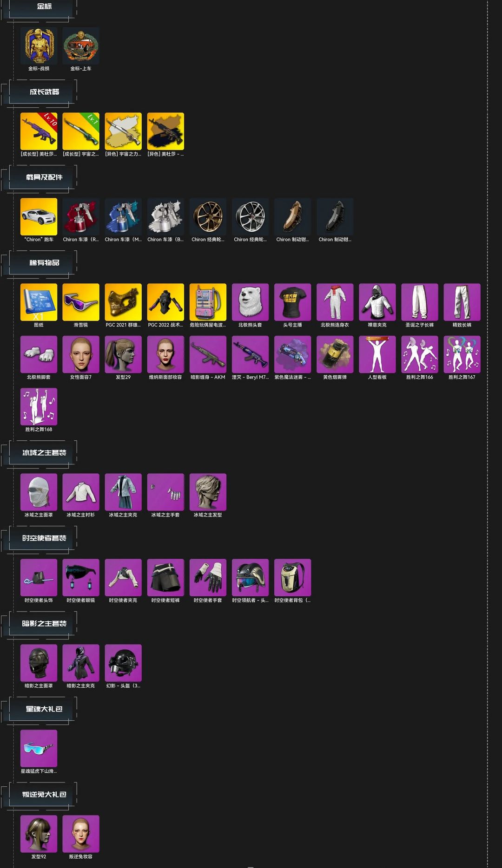Click the 载具及配件 section header

[x=44, y=177]
